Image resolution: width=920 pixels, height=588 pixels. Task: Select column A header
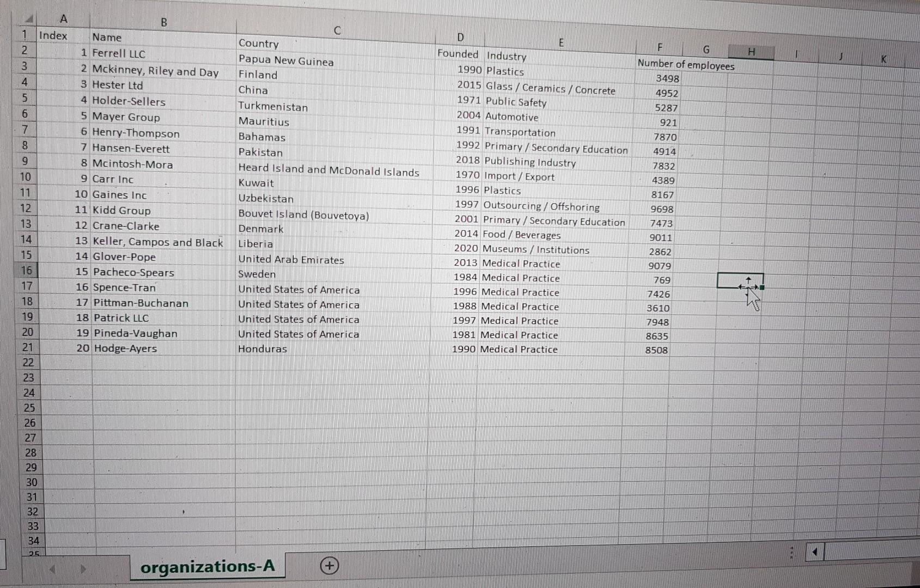coord(63,19)
